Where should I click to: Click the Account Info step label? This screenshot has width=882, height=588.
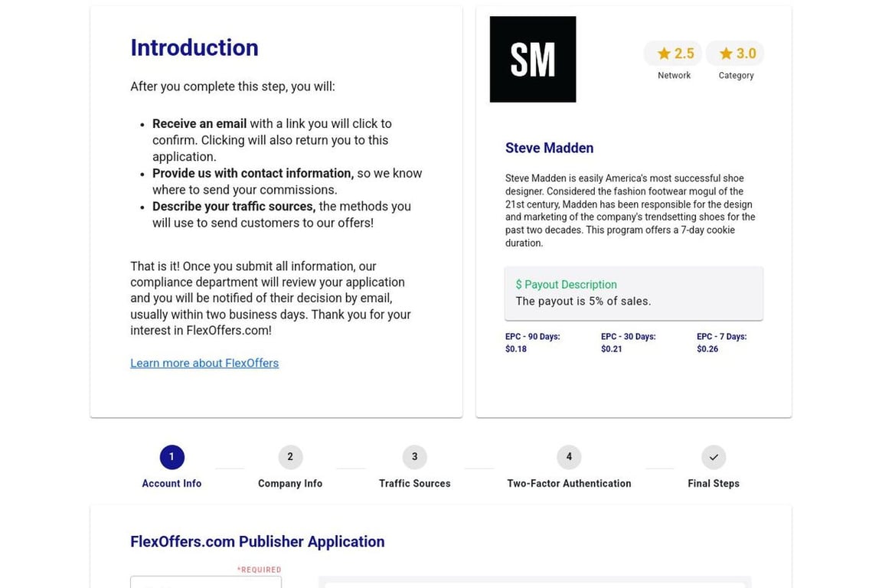[171, 483]
